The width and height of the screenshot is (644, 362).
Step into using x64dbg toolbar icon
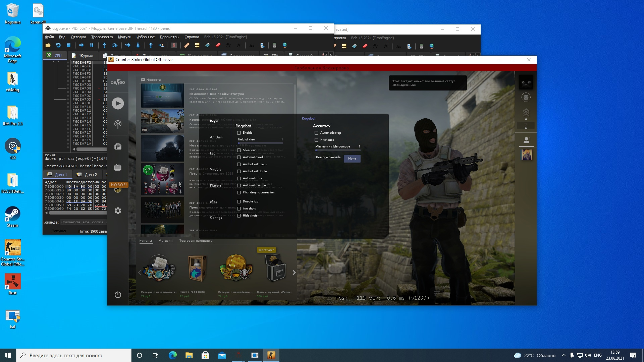click(x=104, y=45)
